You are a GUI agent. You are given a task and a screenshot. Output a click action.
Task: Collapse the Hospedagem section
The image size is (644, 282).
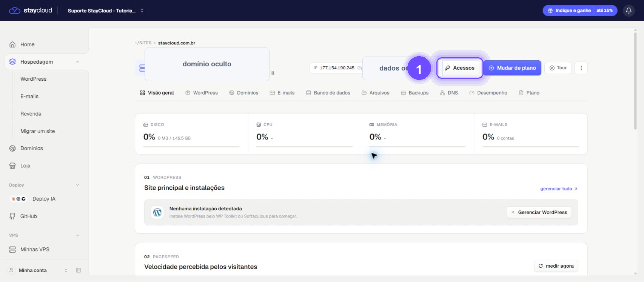coord(77,62)
